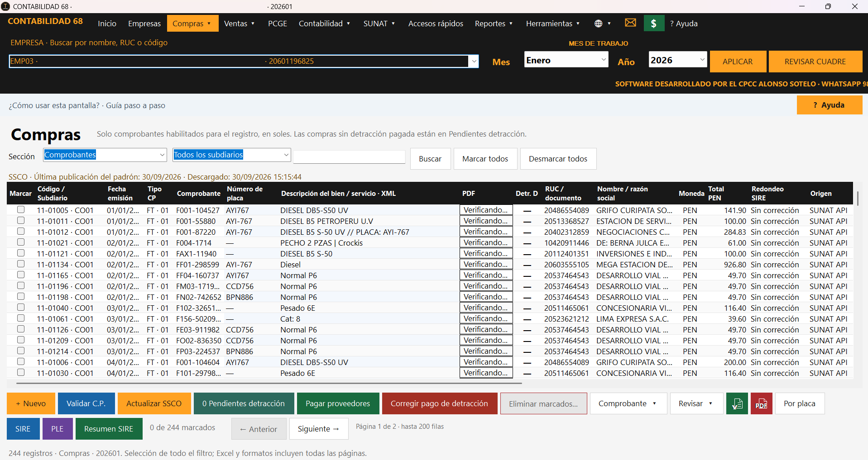Check the box for row 11-01005 · CO01
Screen dimensions: 868x460
tap(21, 209)
